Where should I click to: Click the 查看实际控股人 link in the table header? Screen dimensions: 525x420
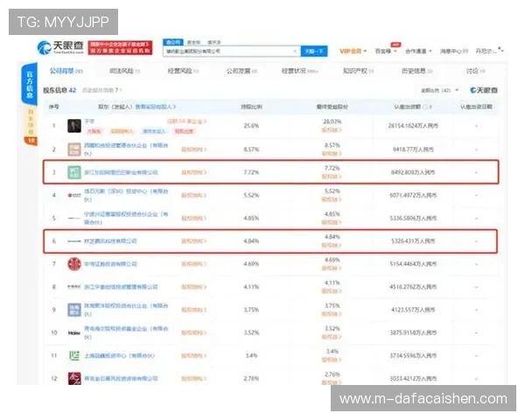[x=156, y=107]
